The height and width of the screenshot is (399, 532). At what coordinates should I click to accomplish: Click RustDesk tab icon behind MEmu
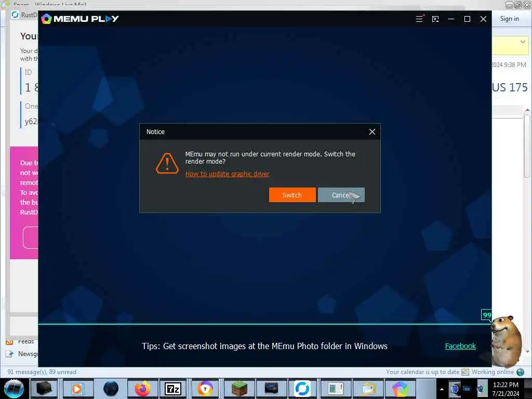(15, 15)
